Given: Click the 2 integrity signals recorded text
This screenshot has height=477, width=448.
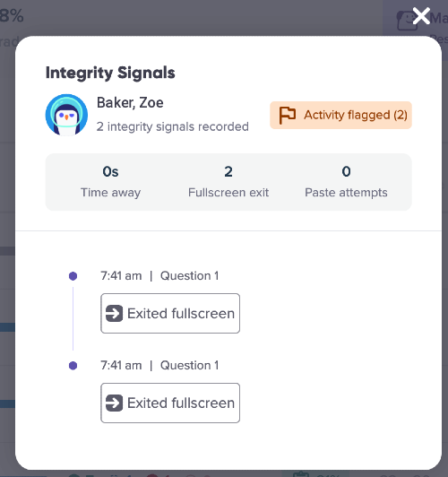Looking at the screenshot, I should tap(173, 126).
